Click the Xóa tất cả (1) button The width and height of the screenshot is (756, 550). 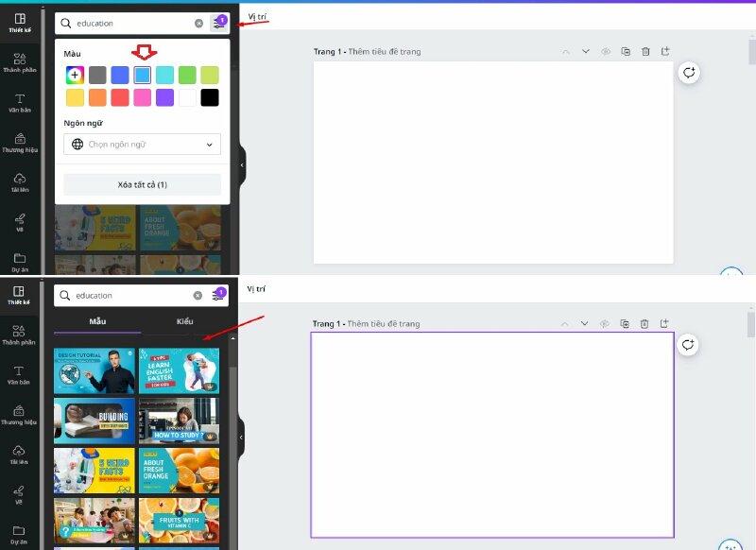[x=143, y=184]
